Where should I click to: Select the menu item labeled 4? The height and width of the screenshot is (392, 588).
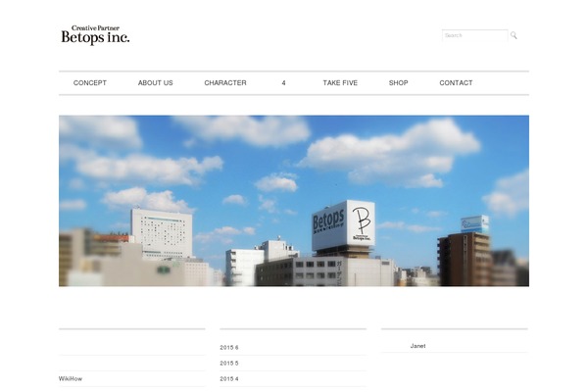tap(283, 83)
